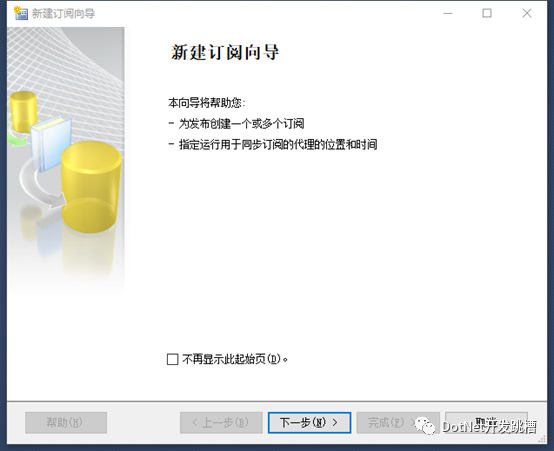Minimize the 新建订阅向导 window

(448, 13)
